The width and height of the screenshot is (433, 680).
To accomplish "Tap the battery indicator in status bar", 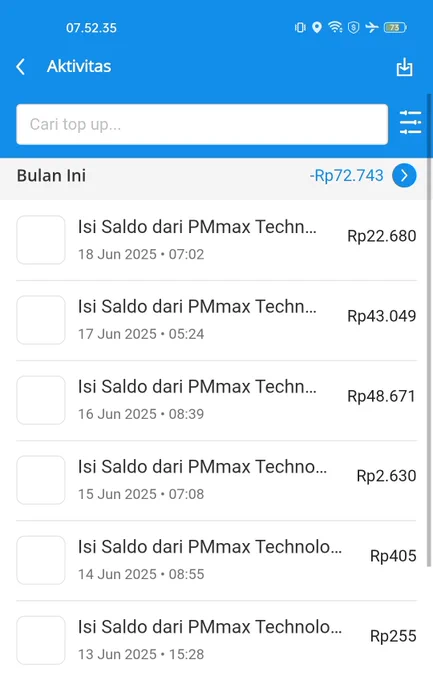I will [395, 28].
